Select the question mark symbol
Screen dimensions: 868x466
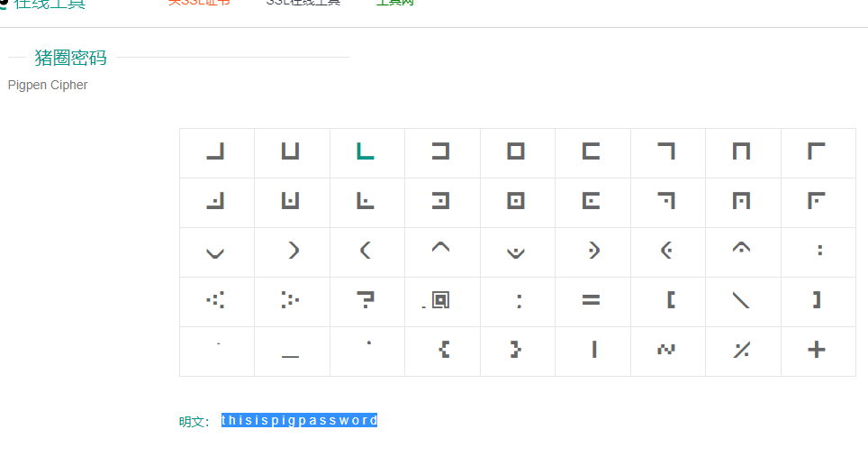pos(366,301)
